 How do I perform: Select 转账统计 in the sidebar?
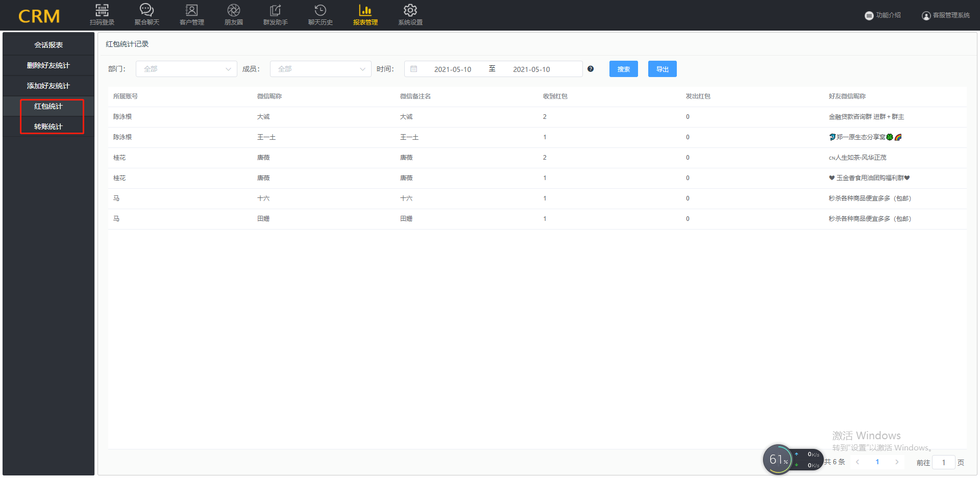pyautogui.click(x=48, y=127)
